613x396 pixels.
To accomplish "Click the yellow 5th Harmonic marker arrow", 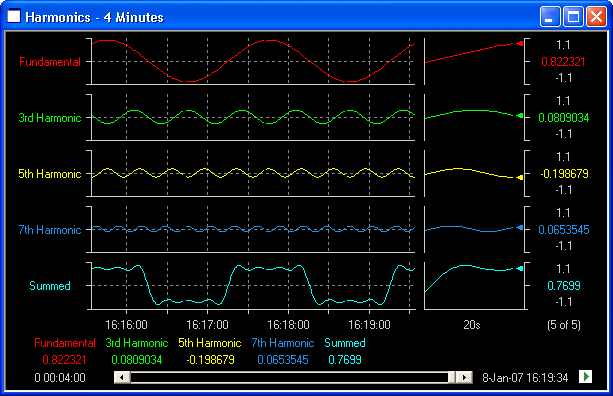I will click(520, 177).
